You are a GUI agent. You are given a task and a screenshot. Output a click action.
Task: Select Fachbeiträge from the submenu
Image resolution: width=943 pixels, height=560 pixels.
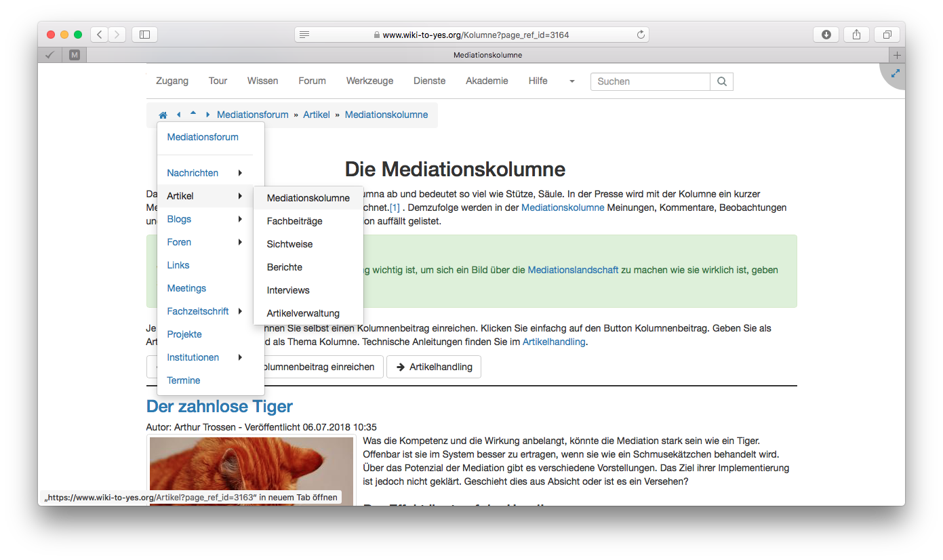coord(294,221)
